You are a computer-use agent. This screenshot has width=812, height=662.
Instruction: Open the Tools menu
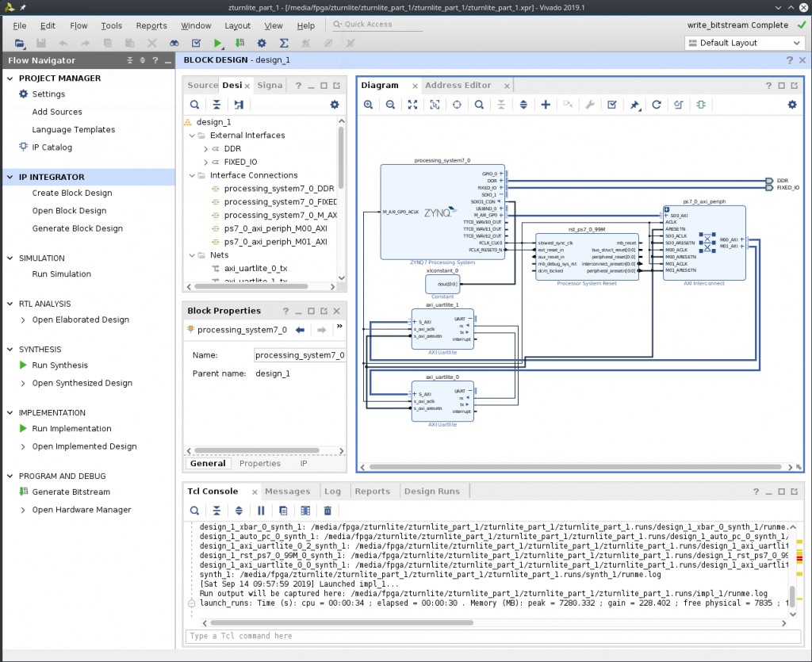pyautogui.click(x=111, y=25)
